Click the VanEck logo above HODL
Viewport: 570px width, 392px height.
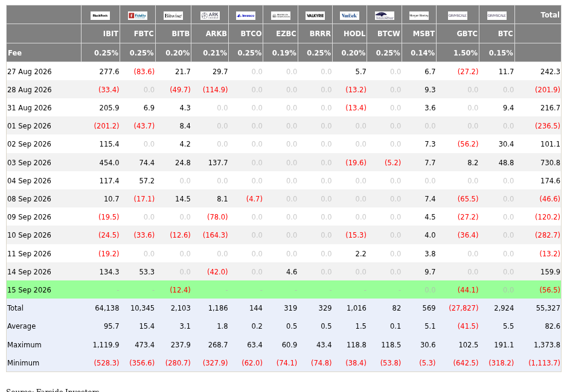coord(350,16)
